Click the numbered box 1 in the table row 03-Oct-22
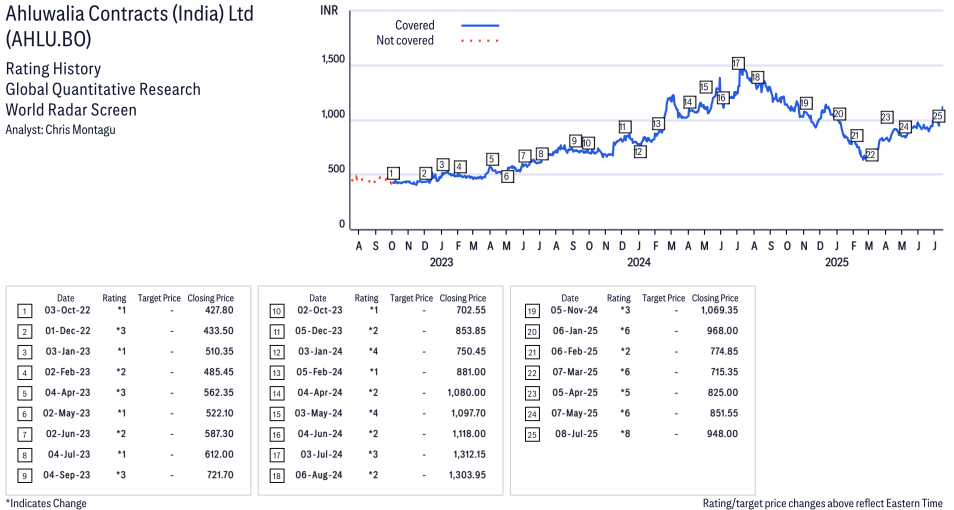Screen dimensions: 954x510 pyautogui.click(x=24, y=312)
